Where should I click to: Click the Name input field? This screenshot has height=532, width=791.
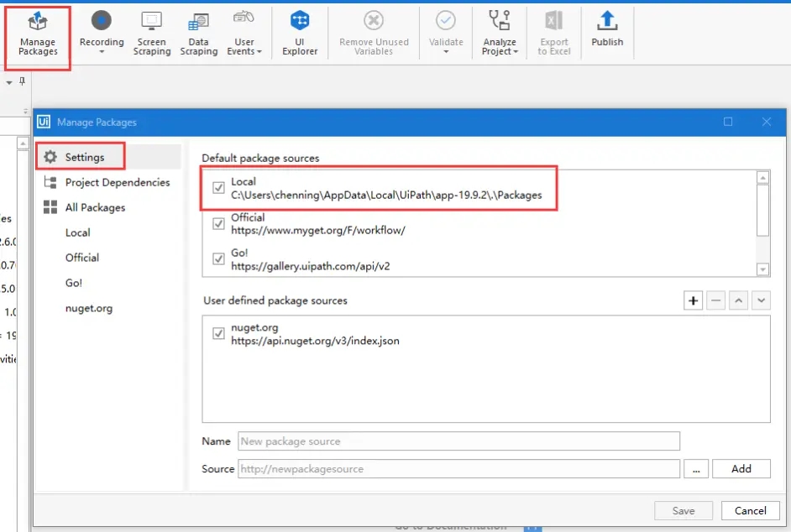(458, 441)
